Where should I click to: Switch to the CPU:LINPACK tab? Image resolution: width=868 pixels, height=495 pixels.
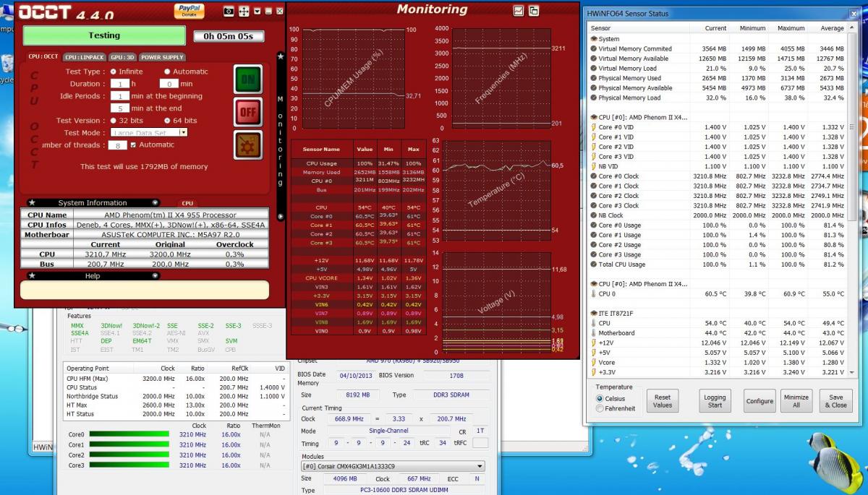[x=84, y=57]
